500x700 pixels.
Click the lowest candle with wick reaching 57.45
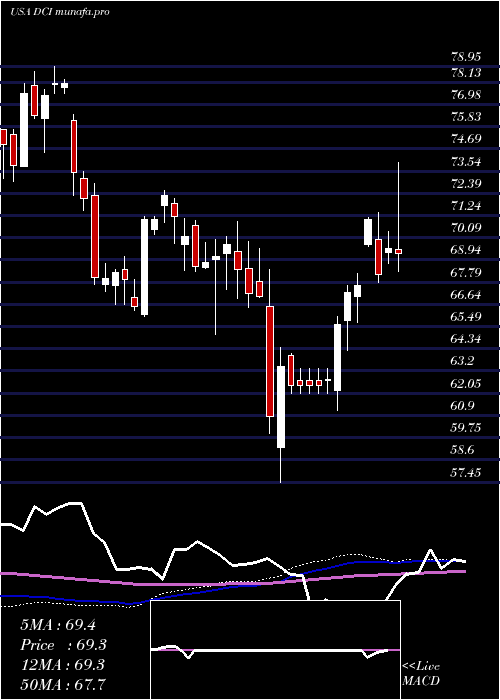coord(281,406)
